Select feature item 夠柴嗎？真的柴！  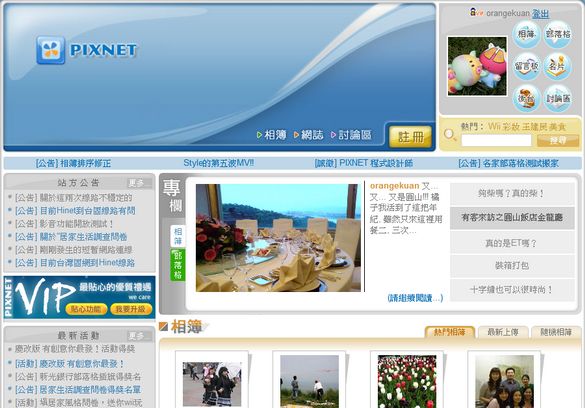click(x=512, y=194)
